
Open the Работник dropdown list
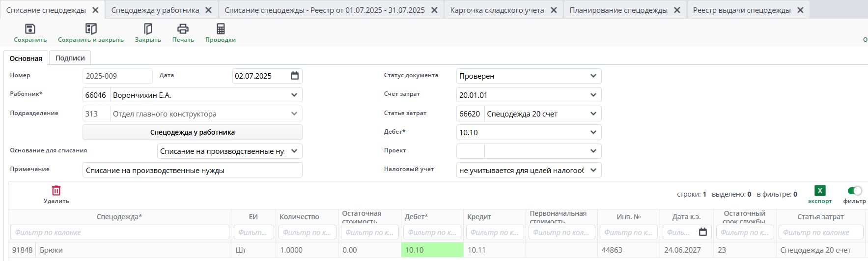coord(294,95)
